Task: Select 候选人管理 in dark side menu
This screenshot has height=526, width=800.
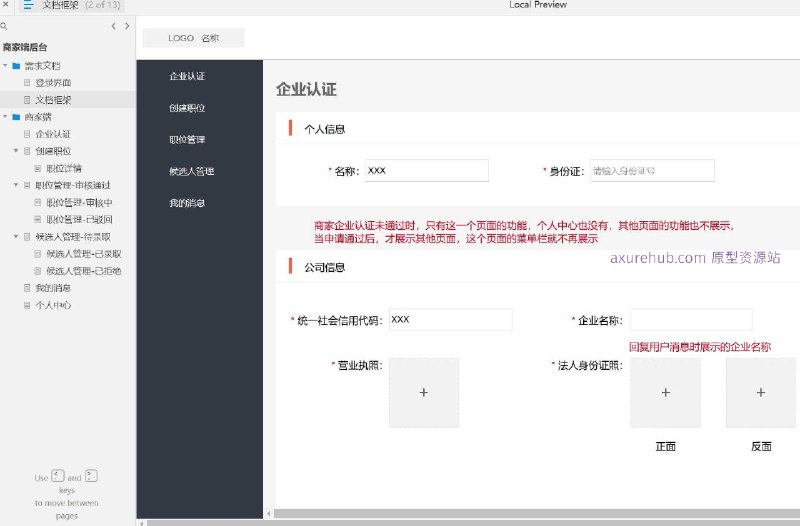Action: (x=192, y=171)
